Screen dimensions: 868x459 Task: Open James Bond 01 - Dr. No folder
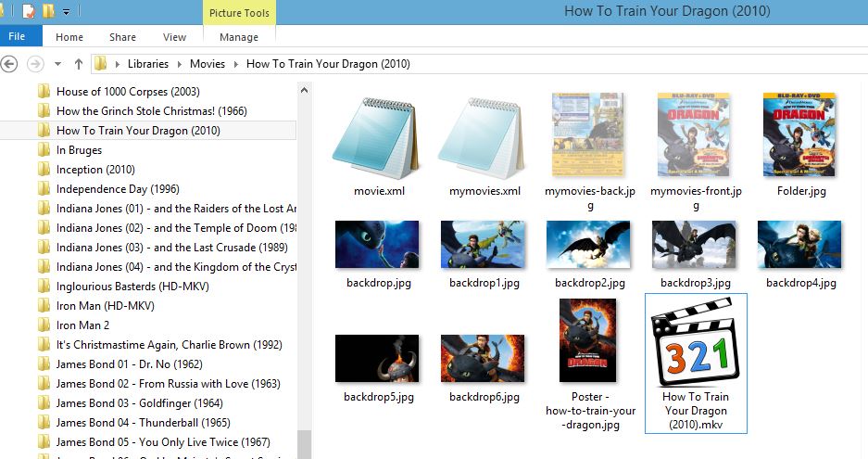tap(130, 363)
